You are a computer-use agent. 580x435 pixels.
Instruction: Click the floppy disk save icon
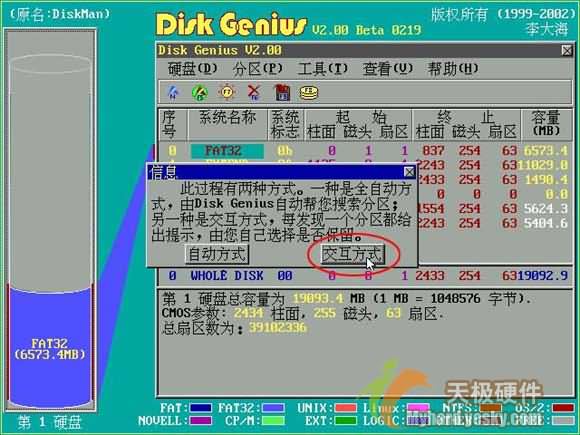click(x=282, y=92)
